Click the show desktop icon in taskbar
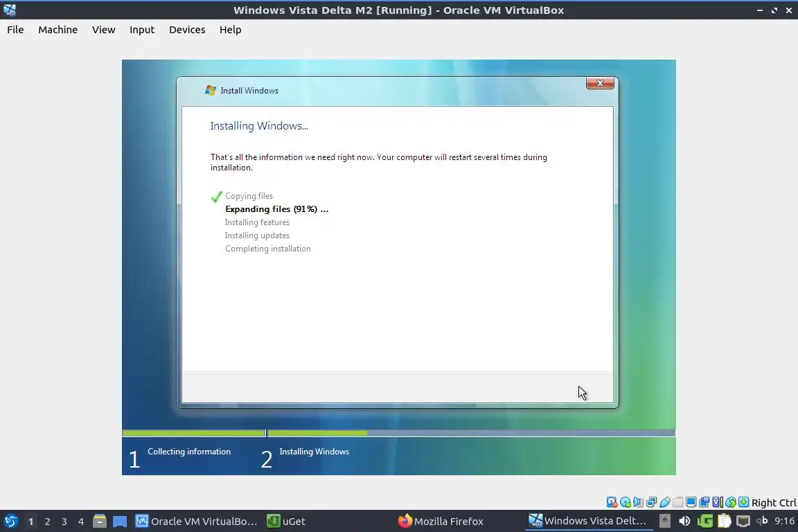Screen dimensions: 798x532 [x=120, y=522]
